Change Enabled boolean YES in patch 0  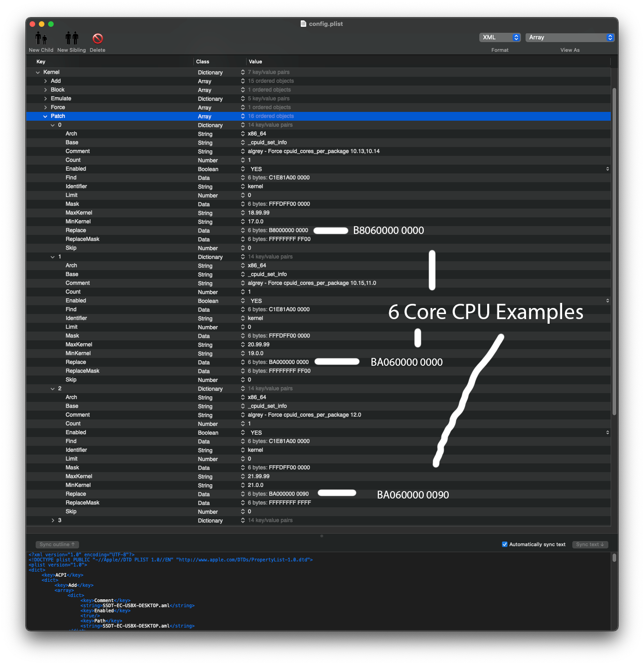pyautogui.click(x=256, y=169)
